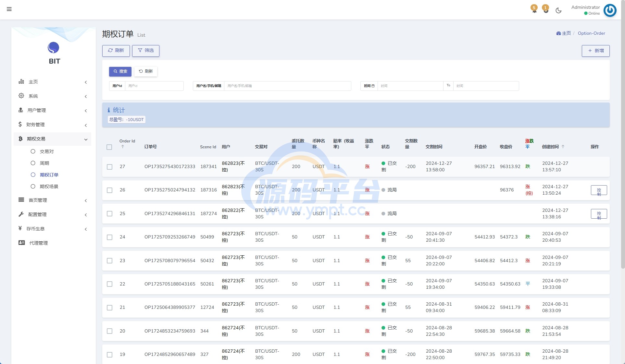This screenshot has width=625, height=364.
Task: Select checkbox for order 22
Action: [x=110, y=284]
